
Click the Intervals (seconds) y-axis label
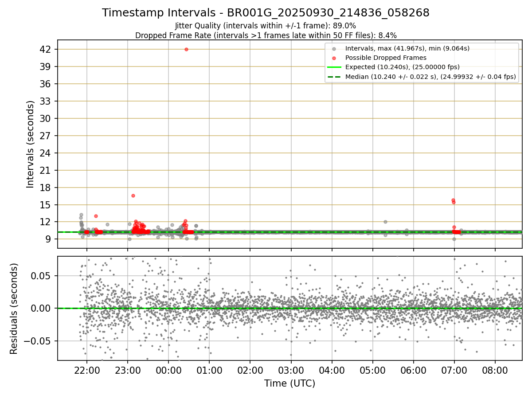(30, 144)
